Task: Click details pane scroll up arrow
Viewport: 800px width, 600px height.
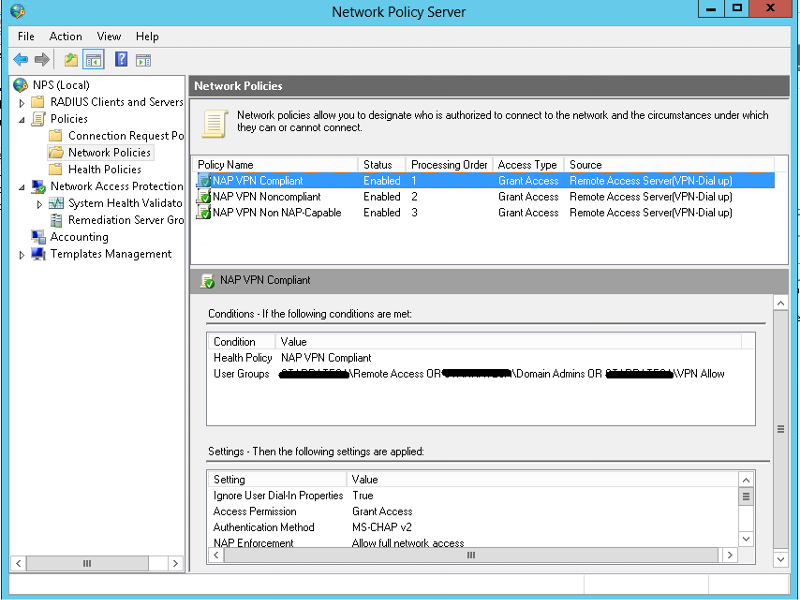Action: pos(781,304)
